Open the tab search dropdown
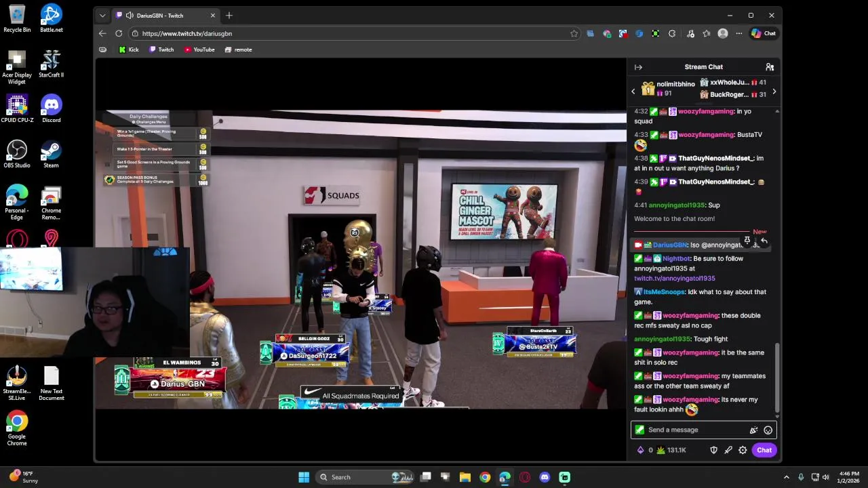Viewport: 868px width, 488px height. click(102, 15)
